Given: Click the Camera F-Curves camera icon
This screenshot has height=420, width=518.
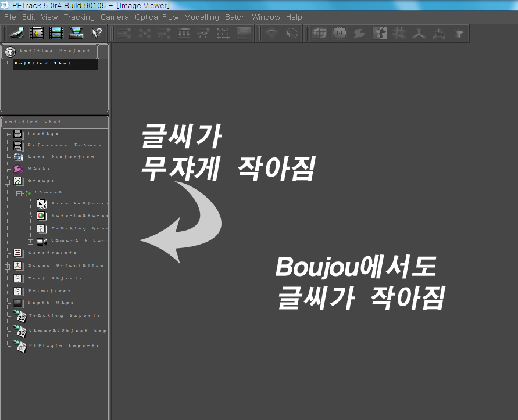Looking at the screenshot, I should [x=42, y=241].
